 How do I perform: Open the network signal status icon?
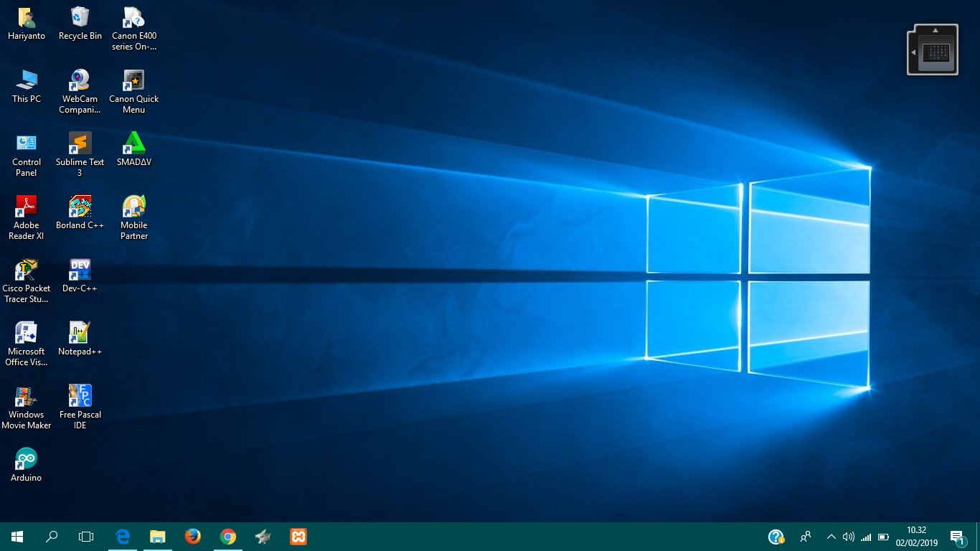pos(866,537)
